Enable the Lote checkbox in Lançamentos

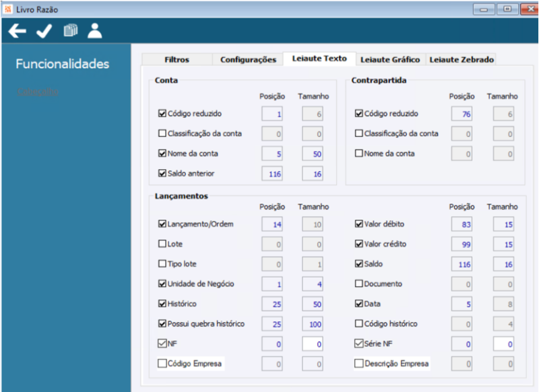(x=161, y=244)
